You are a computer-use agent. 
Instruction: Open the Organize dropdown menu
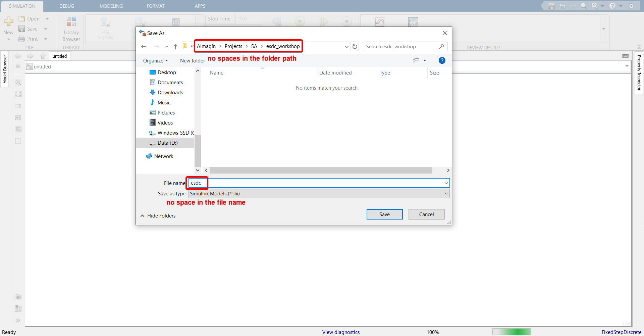(155, 61)
